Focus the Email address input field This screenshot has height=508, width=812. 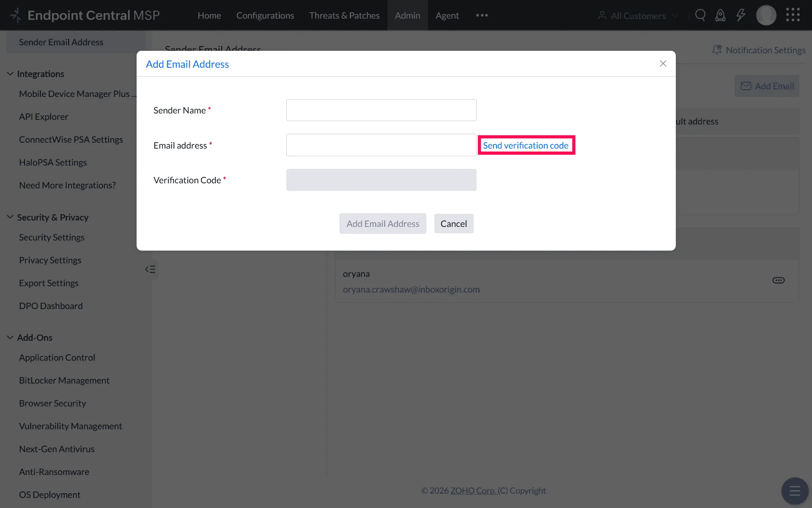point(381,145)
